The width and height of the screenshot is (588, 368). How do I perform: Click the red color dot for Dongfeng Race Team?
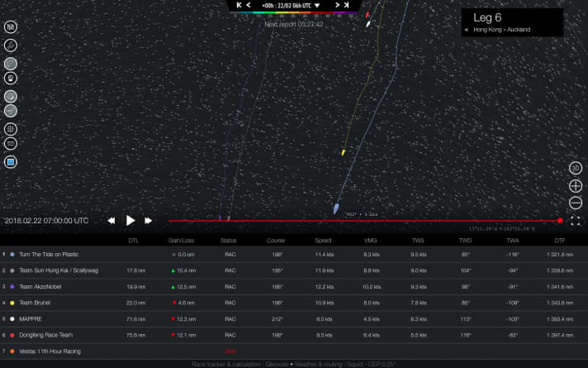(x=12, y=335)
